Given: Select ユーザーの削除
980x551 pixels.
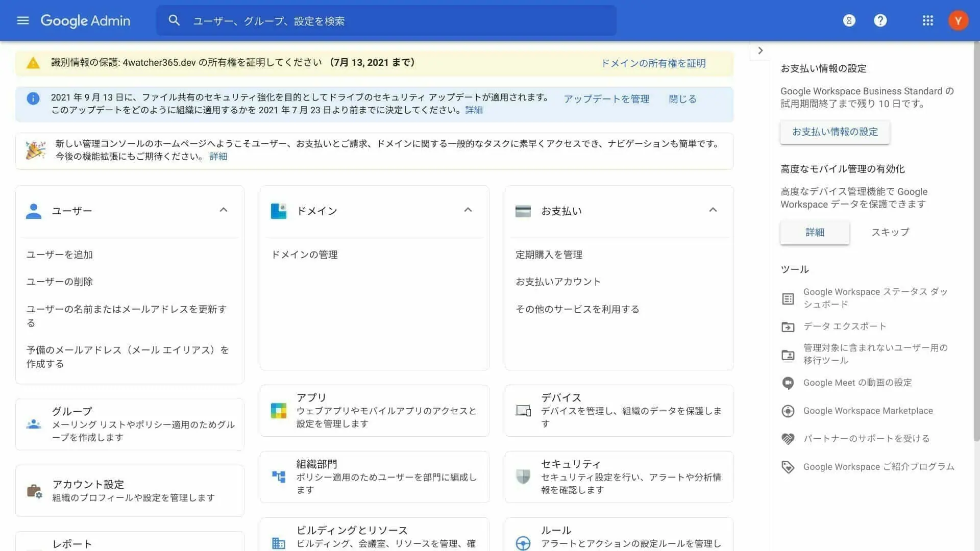Looking at the screenshot, I should pyautogui.click(x=60, y=282).
